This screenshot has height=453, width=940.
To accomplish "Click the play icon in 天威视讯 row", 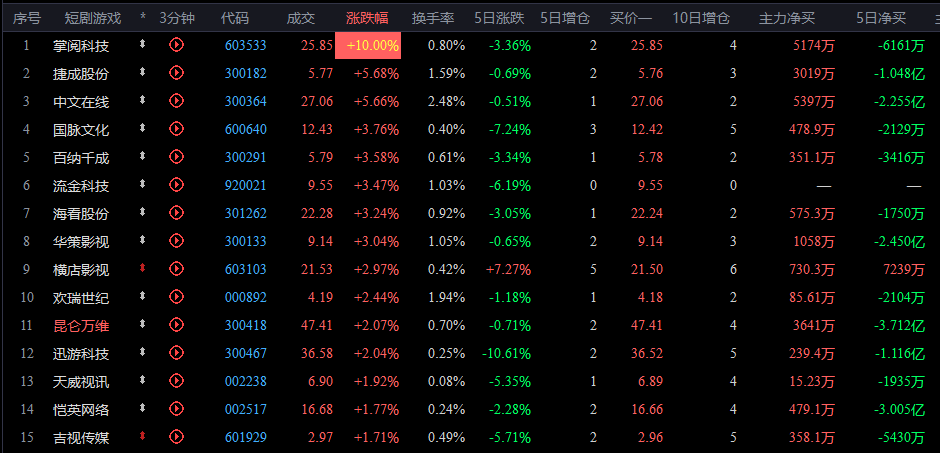I will 176,380.
